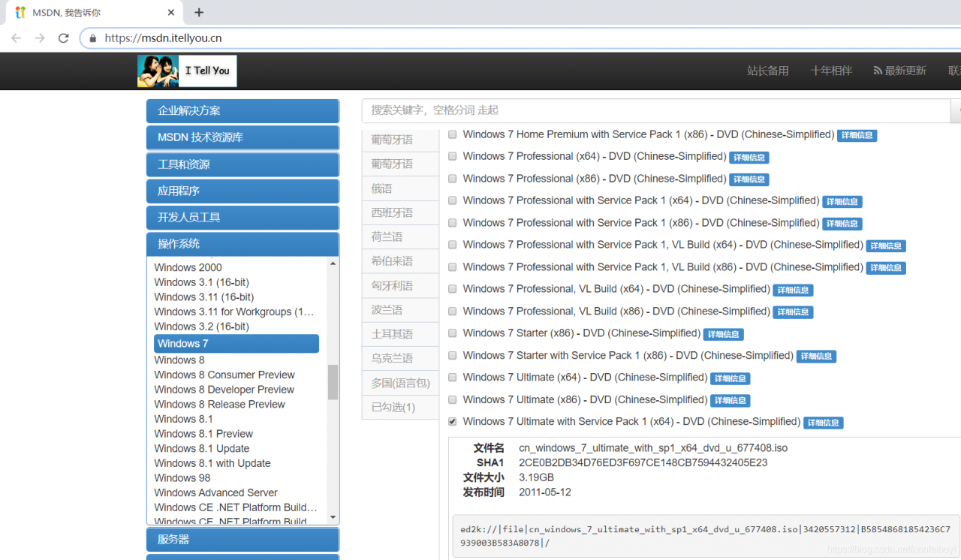Go back to the previous page
The width and height of the screenshot is (961, 560).
coord(17,38)
